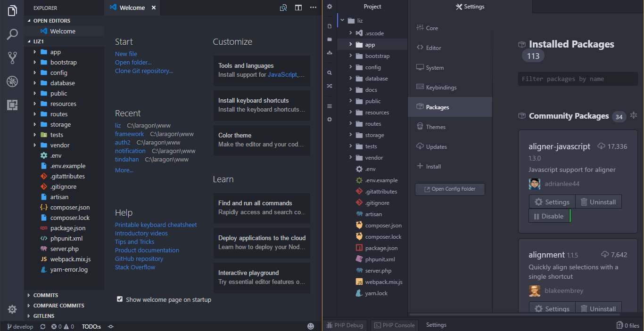This screenshot has height=331, width=644.
Task: Click the Tools and languages customize card
Action: 262,71
